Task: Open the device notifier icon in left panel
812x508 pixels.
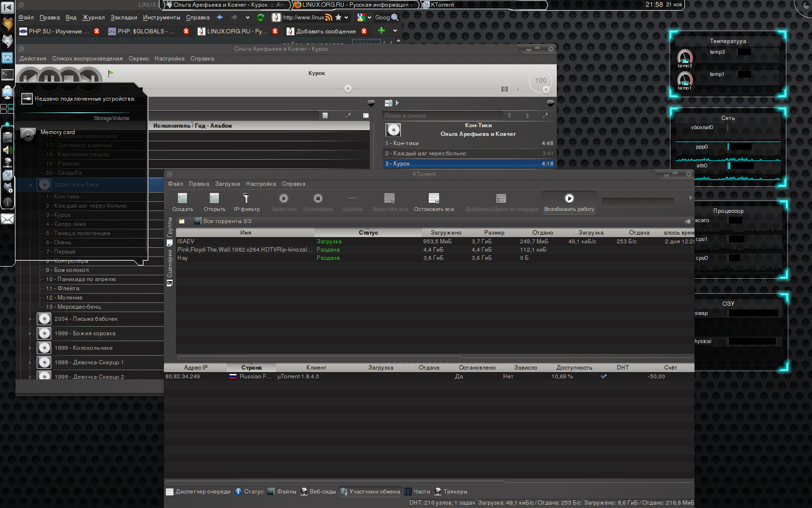Action: click(7, 92)
